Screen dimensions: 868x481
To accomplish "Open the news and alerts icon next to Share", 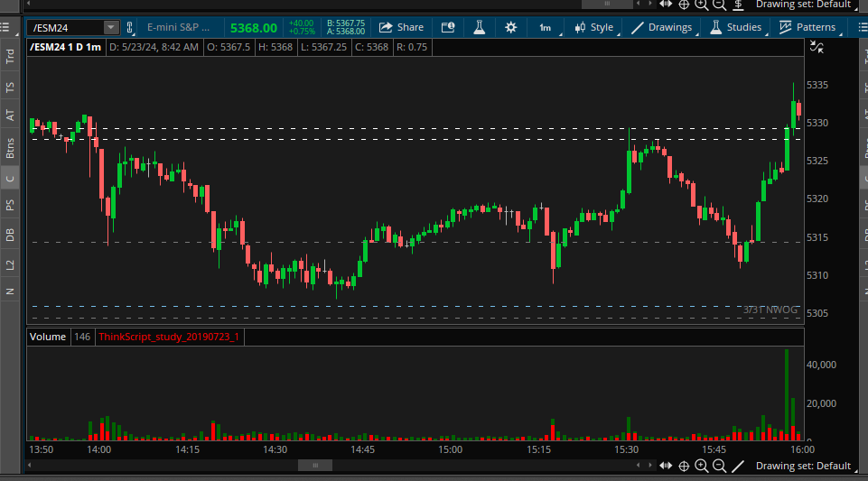I will click(448, 27).
